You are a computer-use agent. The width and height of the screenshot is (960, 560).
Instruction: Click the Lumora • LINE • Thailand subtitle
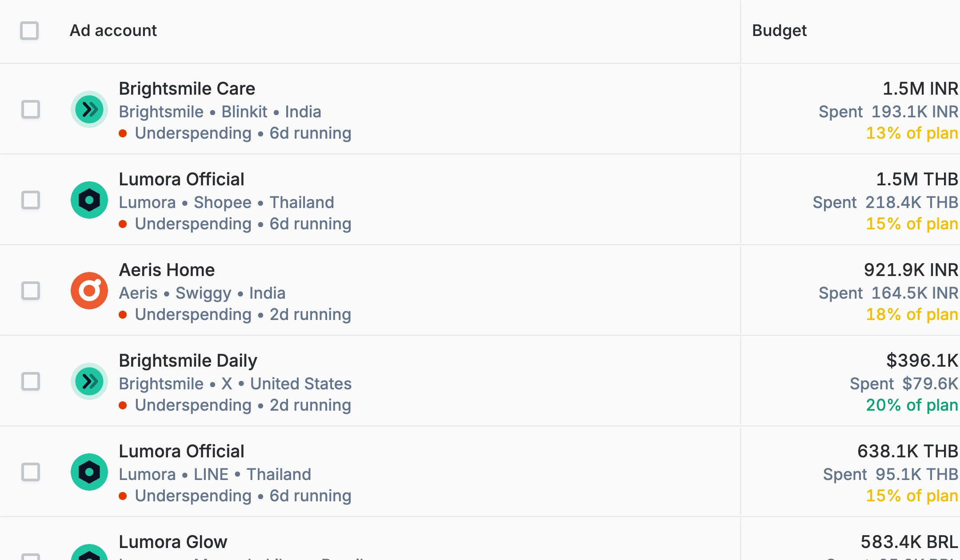215,475
